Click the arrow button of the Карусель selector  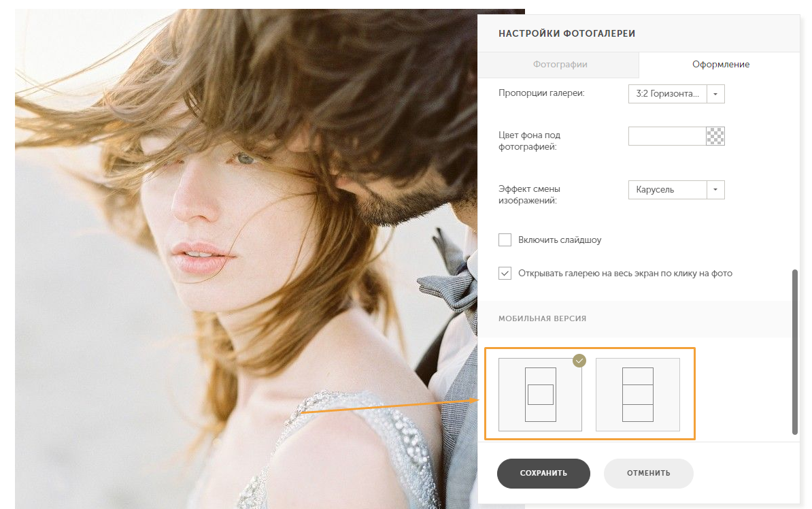(715, 190)
